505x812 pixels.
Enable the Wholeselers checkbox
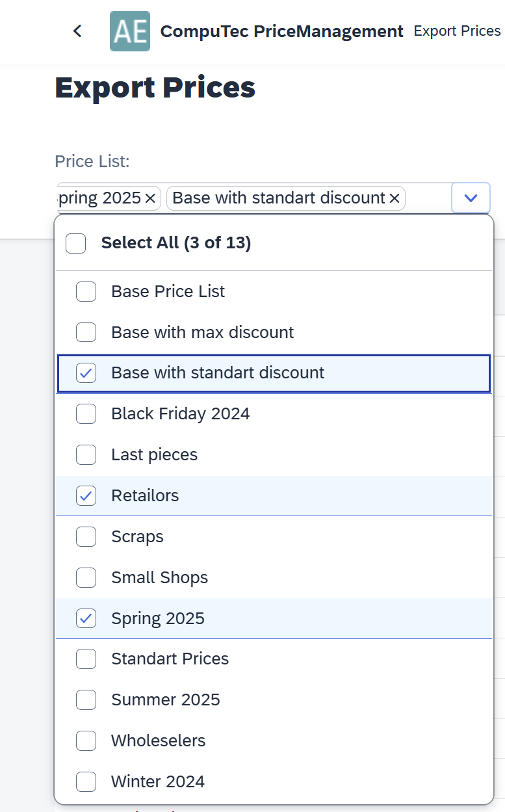tap(86, 741)
